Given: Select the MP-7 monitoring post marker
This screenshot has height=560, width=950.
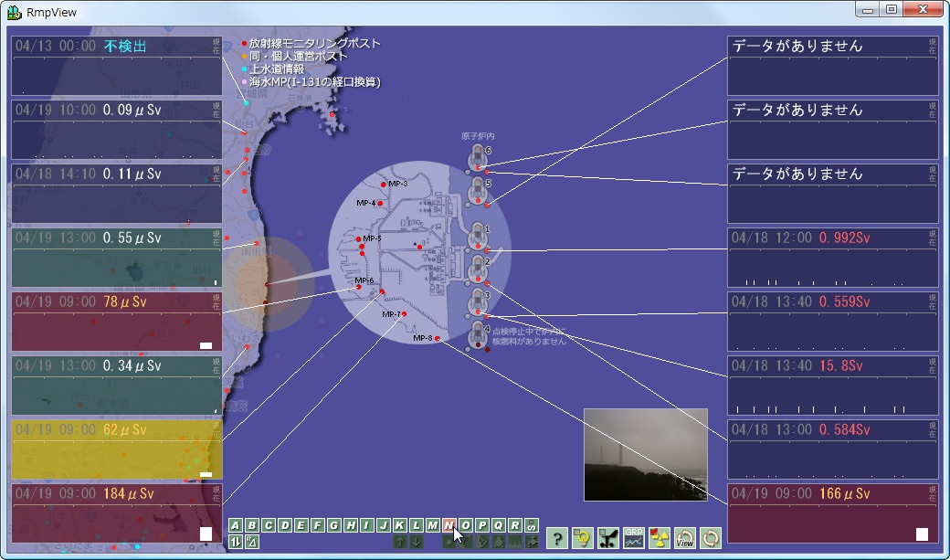Looking at the screenshot, I should click(404, 314).
